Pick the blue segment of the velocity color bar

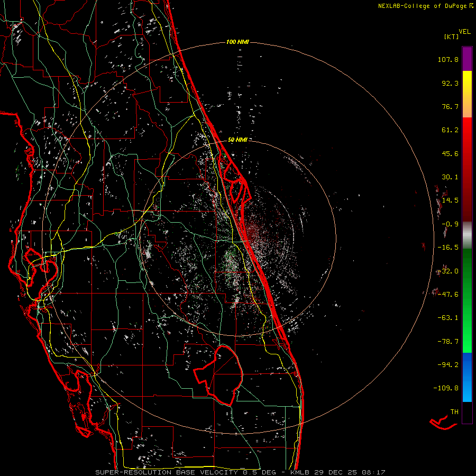(467, 377)
